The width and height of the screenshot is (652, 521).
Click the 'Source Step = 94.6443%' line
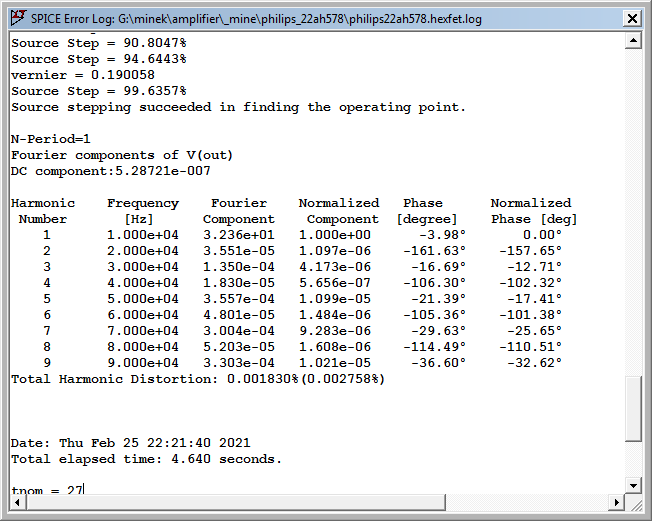click(99, 59)
